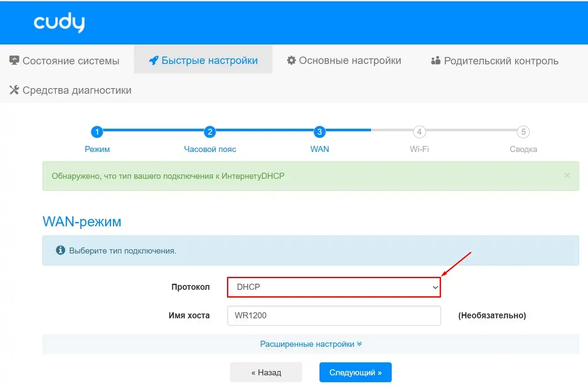Select wizard step 3 circle

[x=320, y=132]
